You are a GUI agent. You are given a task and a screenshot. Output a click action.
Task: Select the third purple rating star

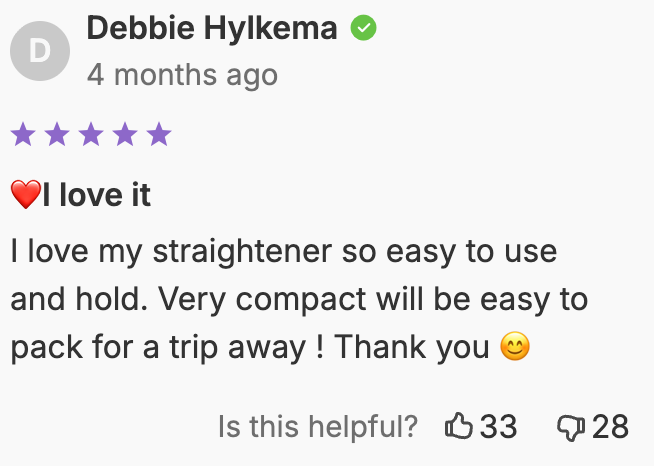(x=91, y=134)
